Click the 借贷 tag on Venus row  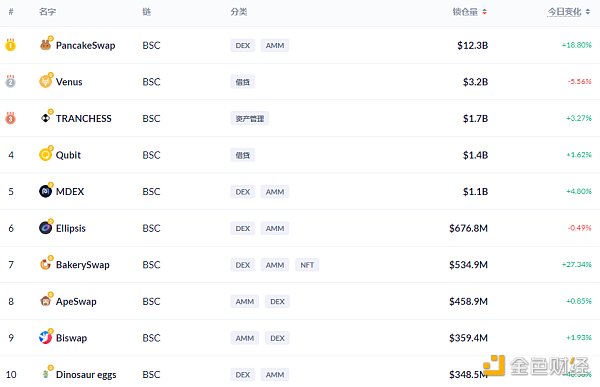[243, 82]
